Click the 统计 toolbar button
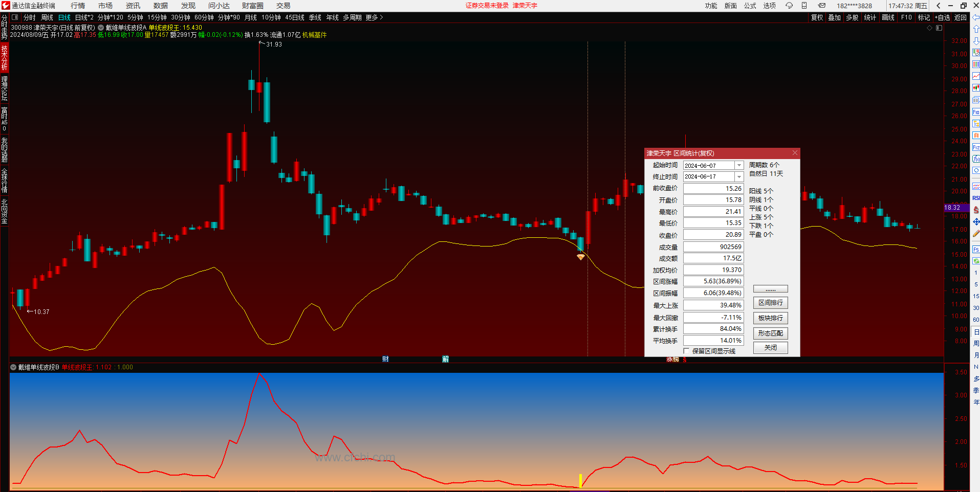This screenshot has height=492, width=980. (870, 17)
